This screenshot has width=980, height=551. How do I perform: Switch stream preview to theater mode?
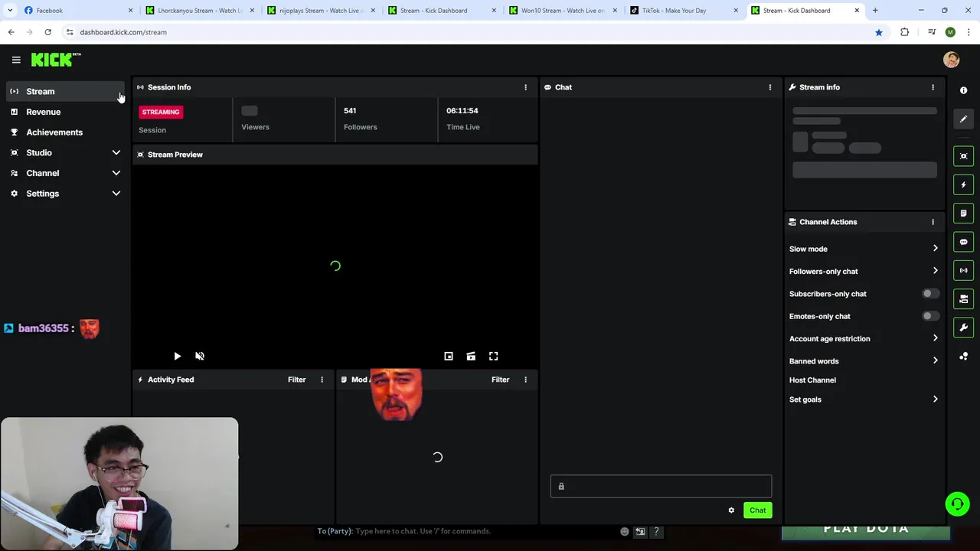(471, 356)
